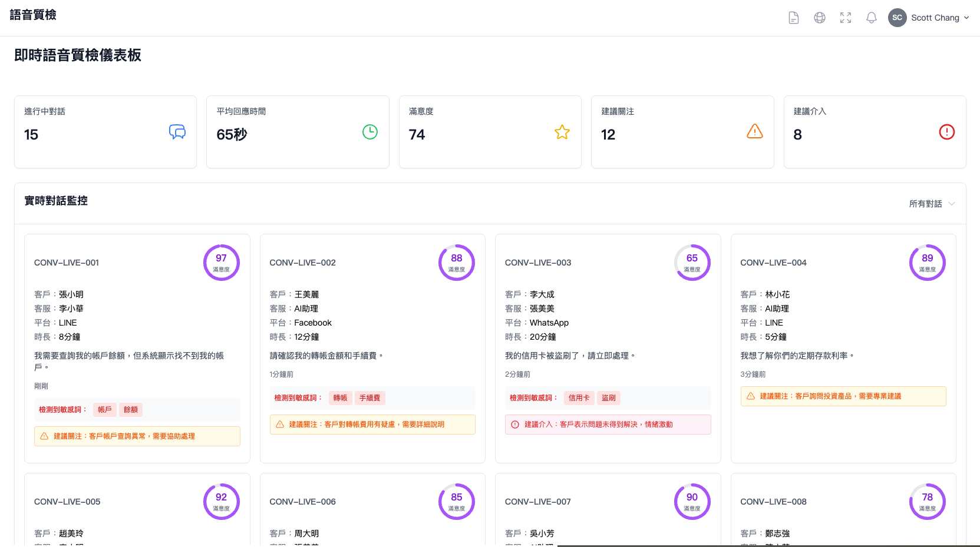Click the 信用卡 sensitive word tag
This screenshot has width=980, height=547.
[x=579, y=398]
